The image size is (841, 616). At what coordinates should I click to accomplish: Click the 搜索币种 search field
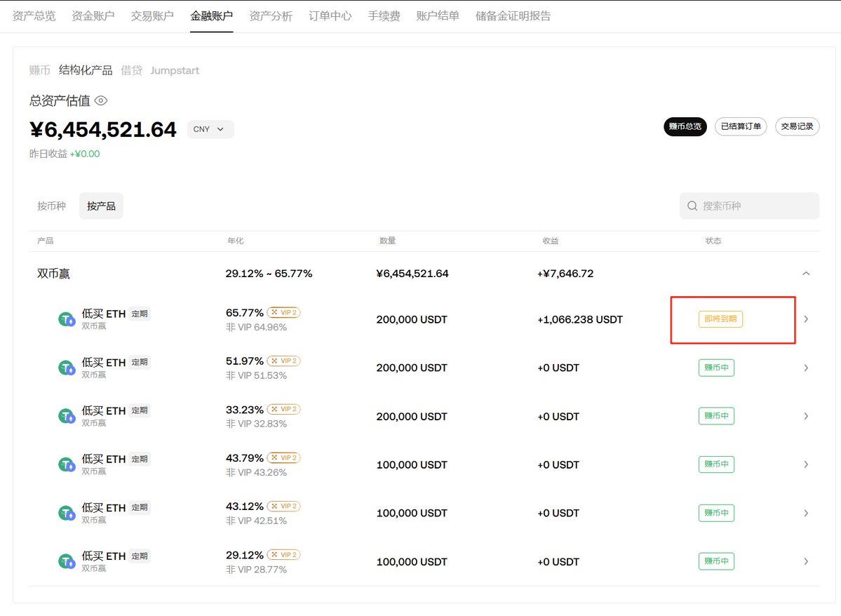pos(749,206)
